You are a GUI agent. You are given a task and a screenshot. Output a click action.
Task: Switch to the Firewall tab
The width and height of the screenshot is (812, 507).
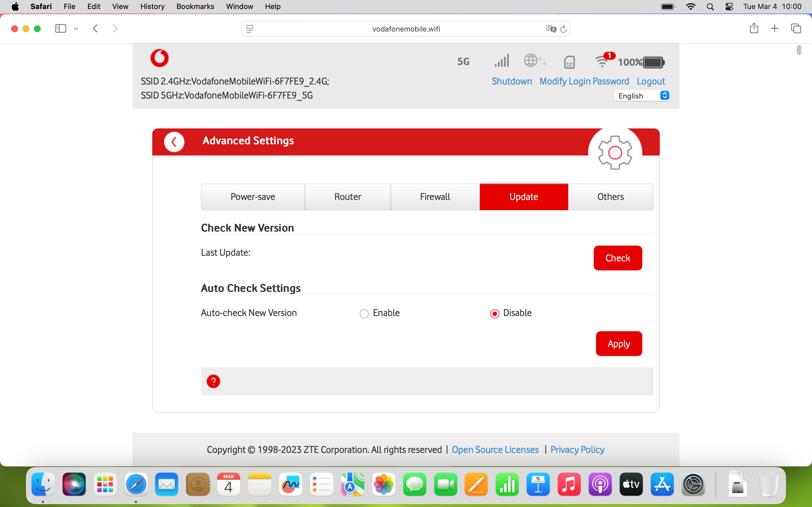tap(434, 197)
